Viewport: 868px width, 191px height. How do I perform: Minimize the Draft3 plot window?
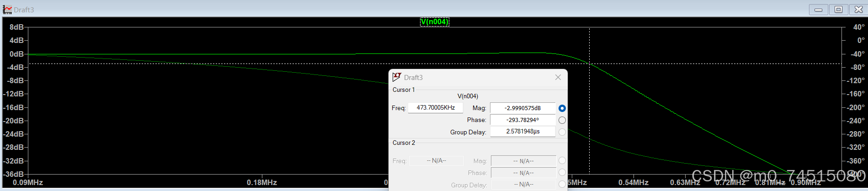(x=818, y=10)
